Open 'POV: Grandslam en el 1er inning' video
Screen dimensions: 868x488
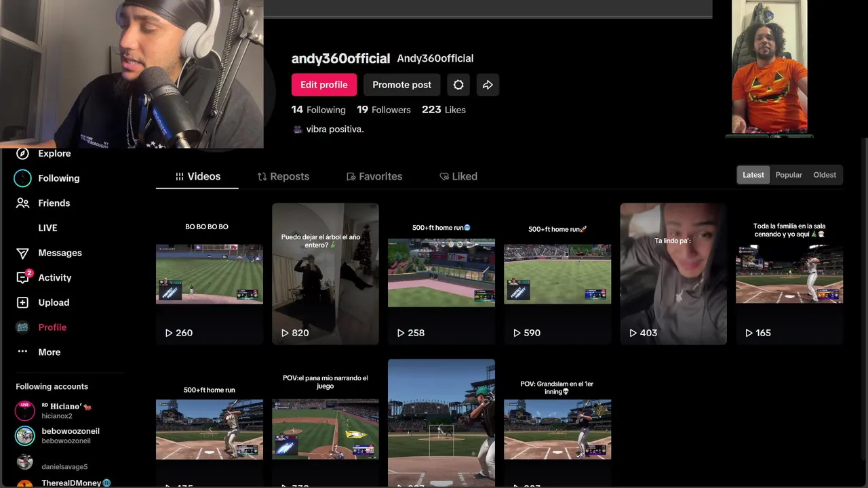pyautogui.click(x=557, y=423)
